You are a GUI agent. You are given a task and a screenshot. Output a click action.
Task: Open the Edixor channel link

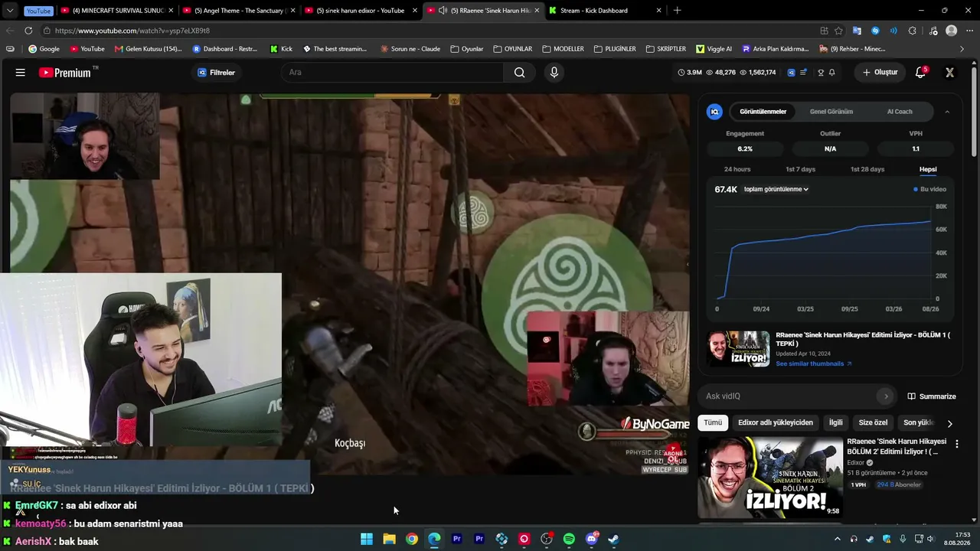pyautogui.click(x=855, y=463)
